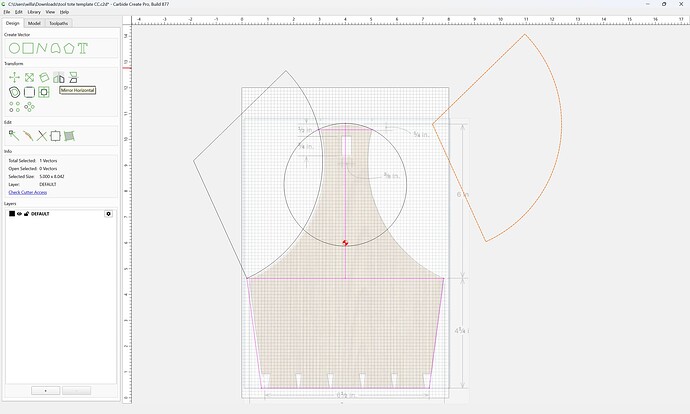Choose the Move transform tool

(x=15, y=78)
